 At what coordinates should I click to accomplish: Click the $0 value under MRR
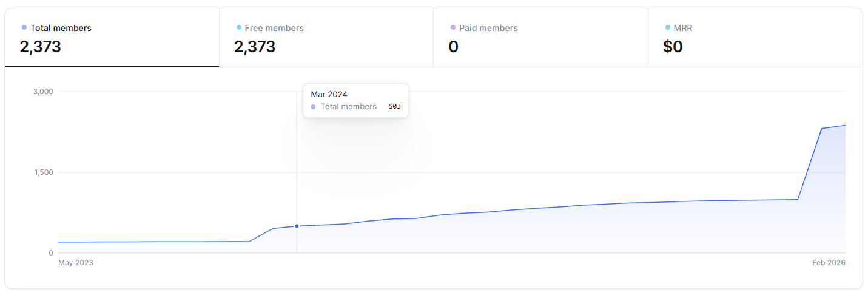pos(673,47)
